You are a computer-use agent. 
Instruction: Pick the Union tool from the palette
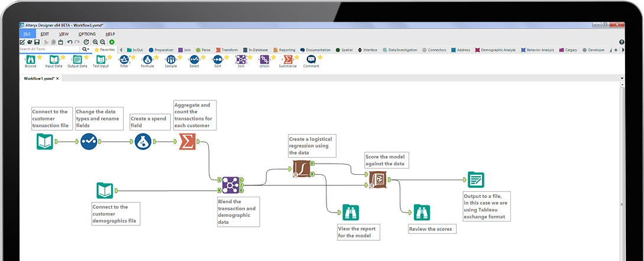click(264, 60)
